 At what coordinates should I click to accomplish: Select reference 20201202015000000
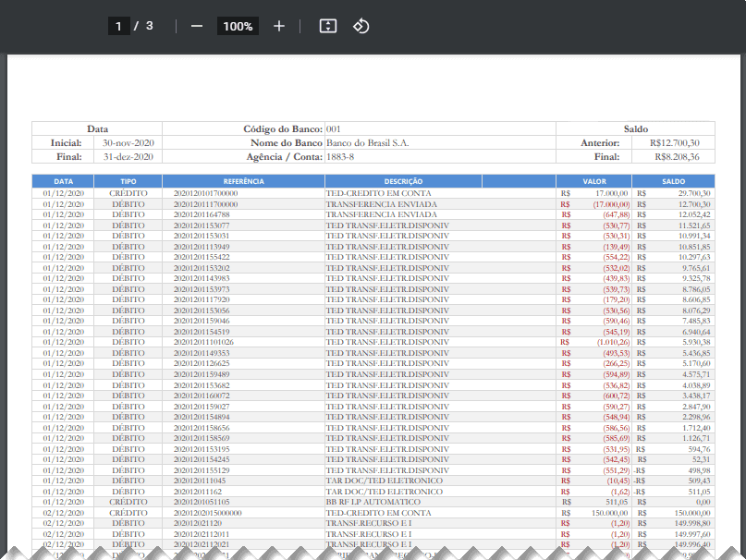(207, 513)
